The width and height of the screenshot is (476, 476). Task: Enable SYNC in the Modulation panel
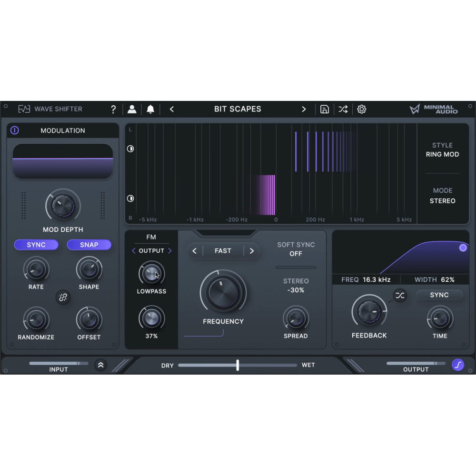(36, 245)
